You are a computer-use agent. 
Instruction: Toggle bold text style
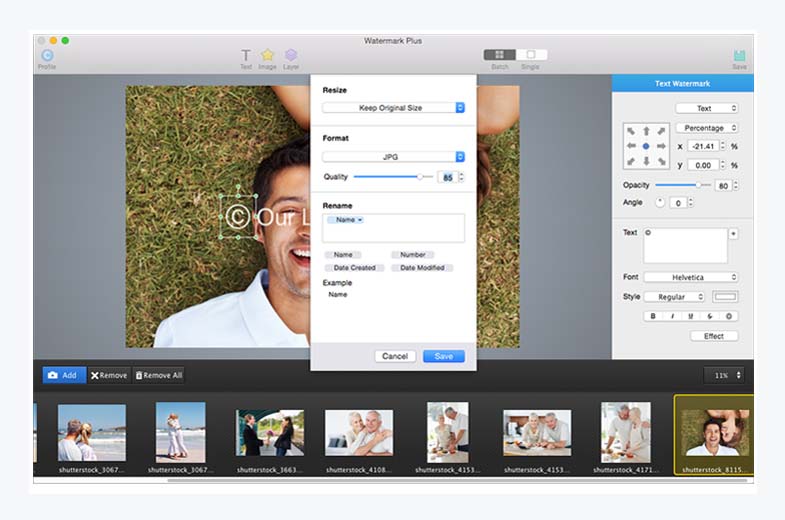(x=654, y=316)
